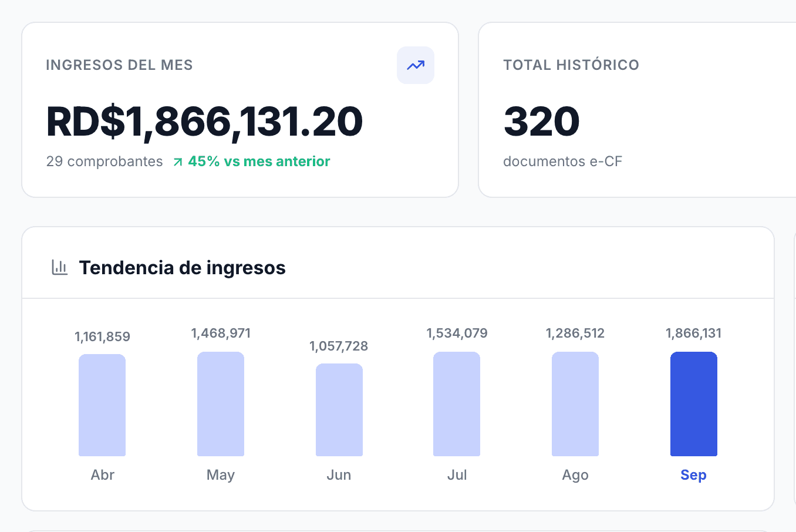Click the May month label

coord(221,475)
